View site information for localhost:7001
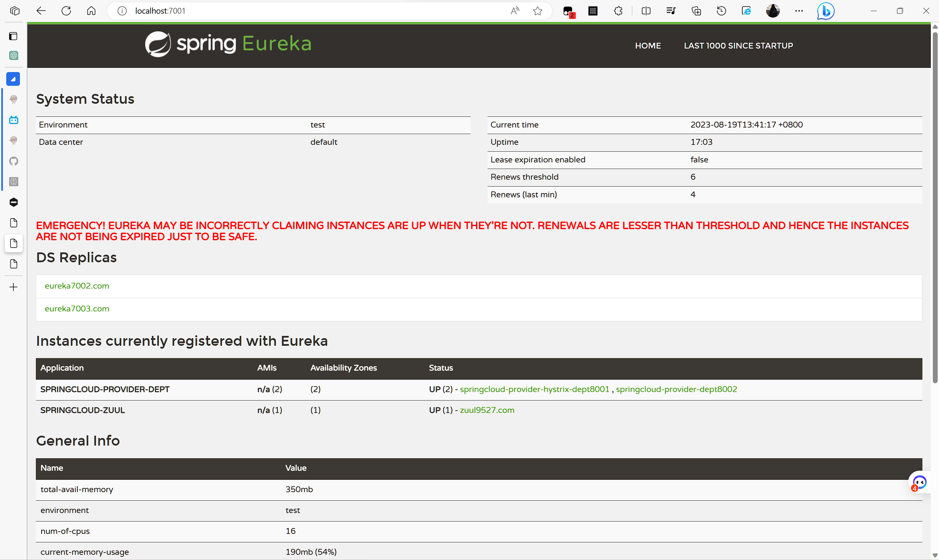Screen dimensions: 939x560 click(122, 11)
